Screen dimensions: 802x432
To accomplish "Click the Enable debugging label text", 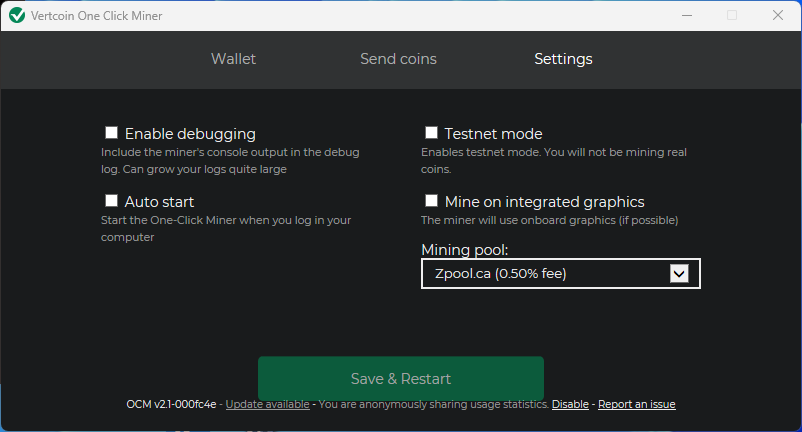I will 190,133.
